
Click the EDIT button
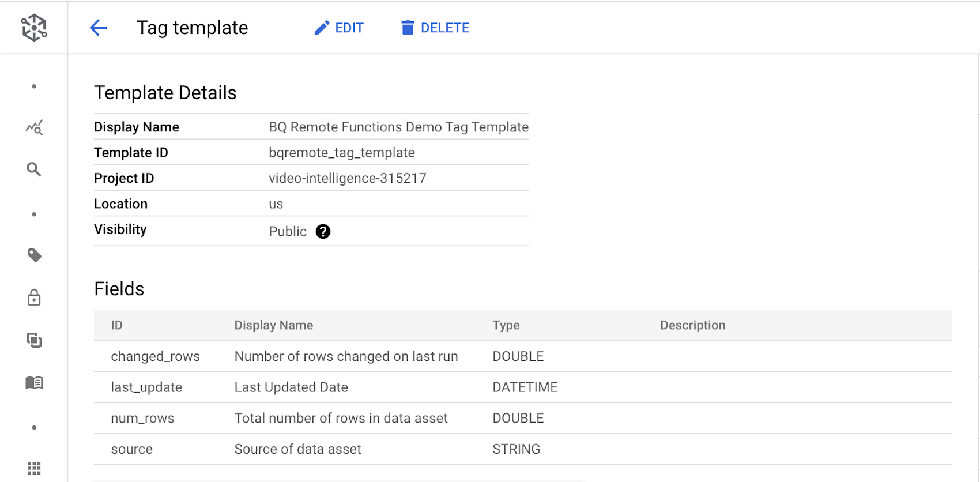(339, 28)
